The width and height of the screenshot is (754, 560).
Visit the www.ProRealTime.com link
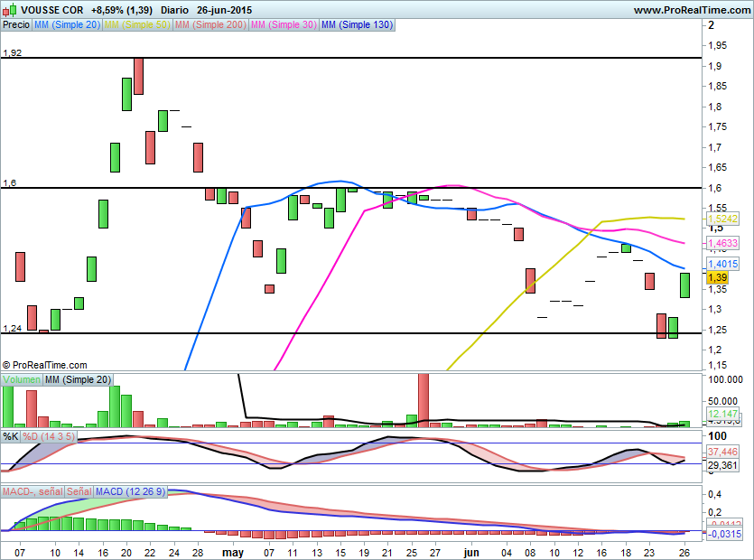coord(692,10)
